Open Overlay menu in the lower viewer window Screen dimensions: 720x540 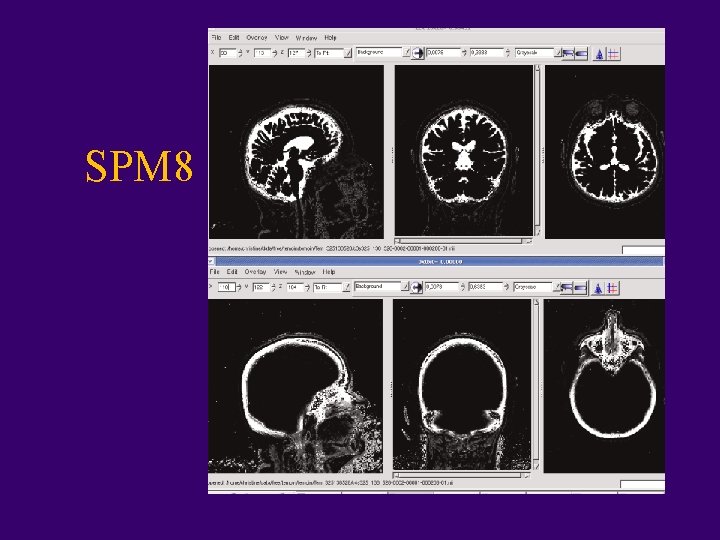pos(255,272)
